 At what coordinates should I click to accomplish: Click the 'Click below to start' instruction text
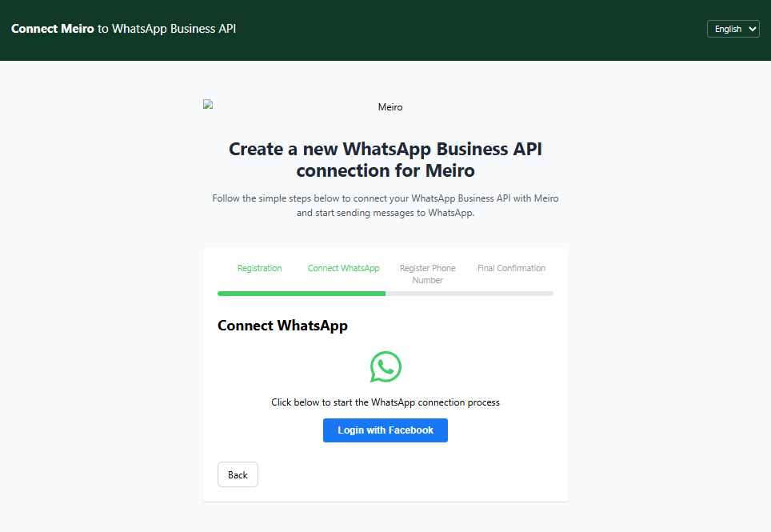(385, 402)
